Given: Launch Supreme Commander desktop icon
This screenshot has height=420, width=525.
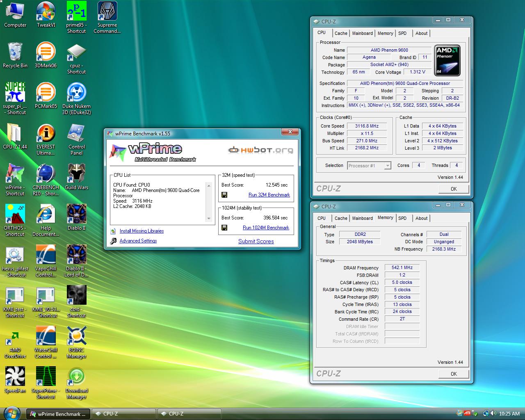Looking at the screenshot, I should 107,17.
